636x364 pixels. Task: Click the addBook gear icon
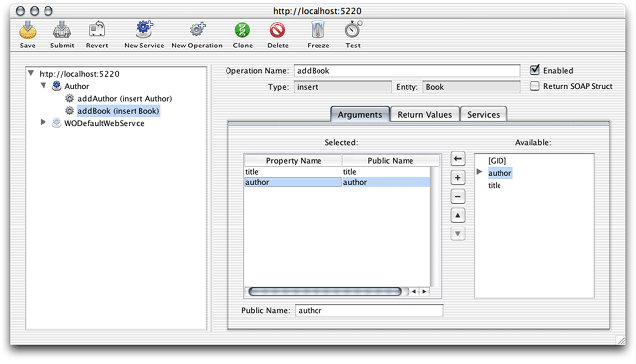[70, 111]
